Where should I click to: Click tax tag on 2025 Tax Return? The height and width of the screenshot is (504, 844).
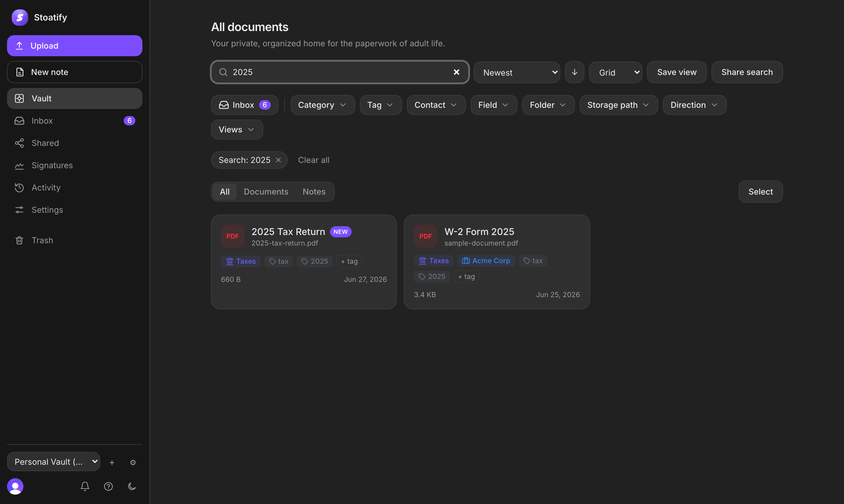pos(278,261)
